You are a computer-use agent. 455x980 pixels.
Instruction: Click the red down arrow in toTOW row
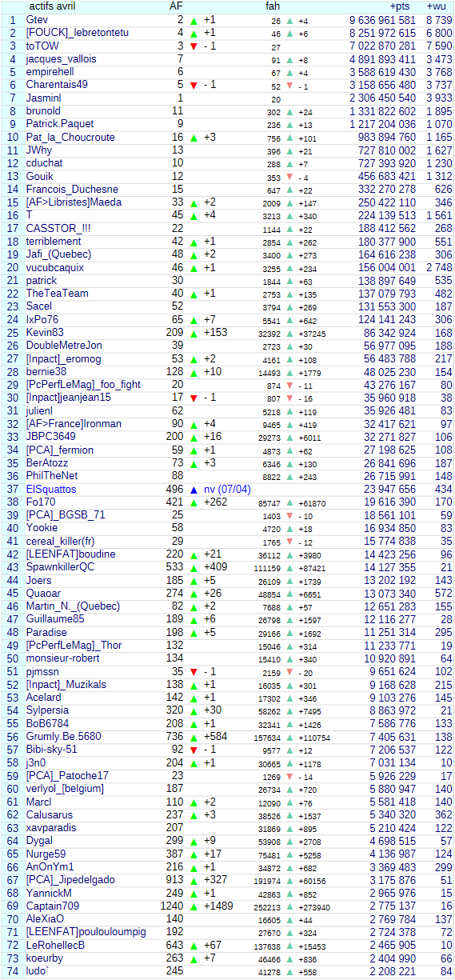point(194,46)
